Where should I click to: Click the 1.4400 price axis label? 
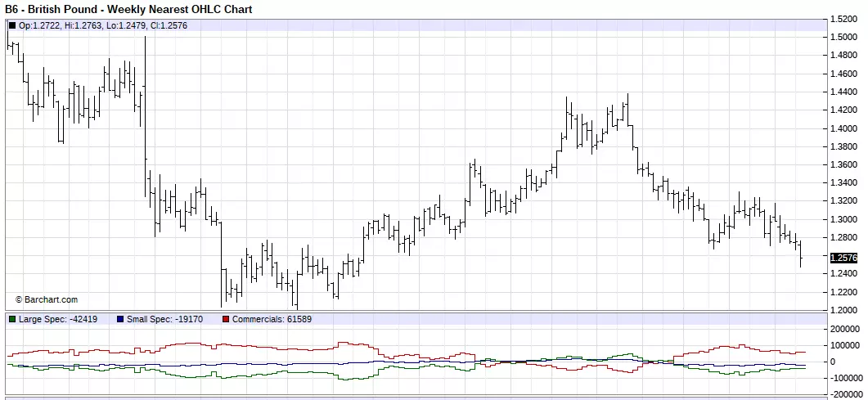coord(843,92)
